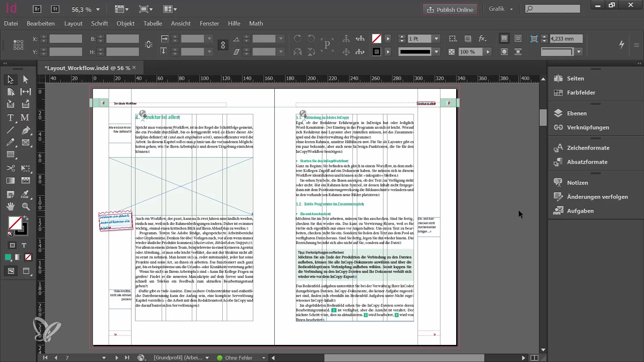Screen dimensions: 644x362
Task: Apply None button in toolbox
Action: (x=28, y=257)
